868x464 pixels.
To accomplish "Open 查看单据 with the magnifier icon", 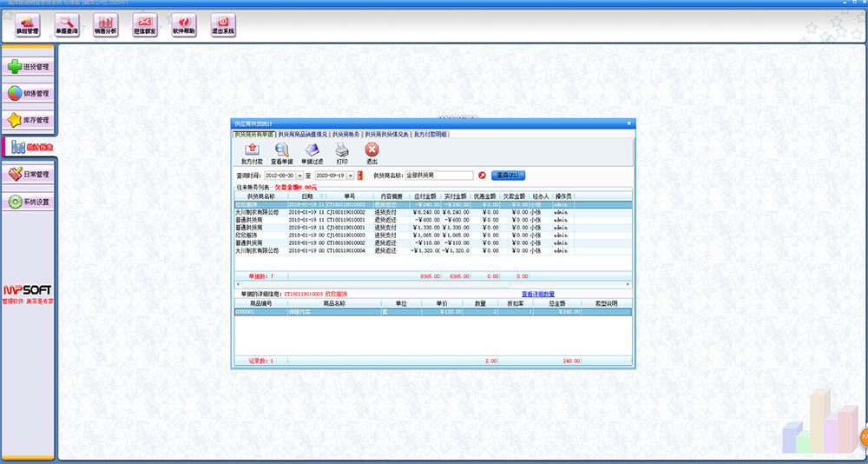I will point(281,150).
